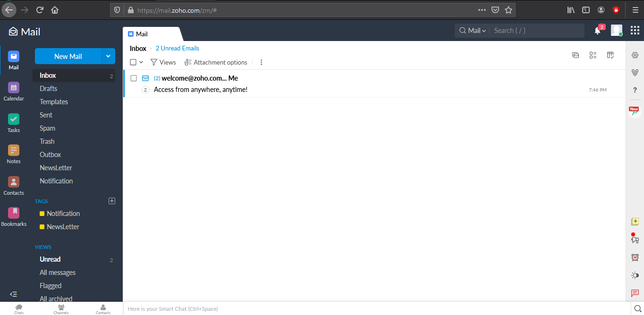Viewport: 644px width, 315px height.
Task: Open the Bookmarks app icon
Action: (14, 213)
